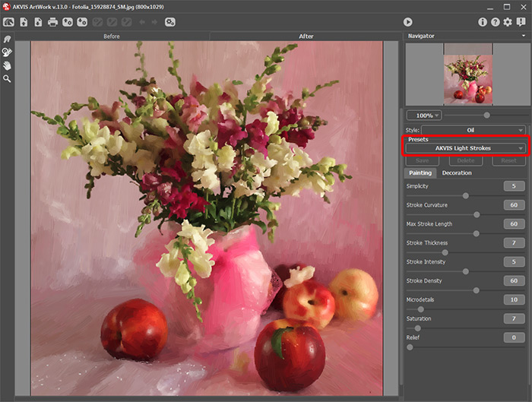The height and width of the screenshot is (402, 532).
Task: Click the Save preset button
Action: click(x=422, y=160)
